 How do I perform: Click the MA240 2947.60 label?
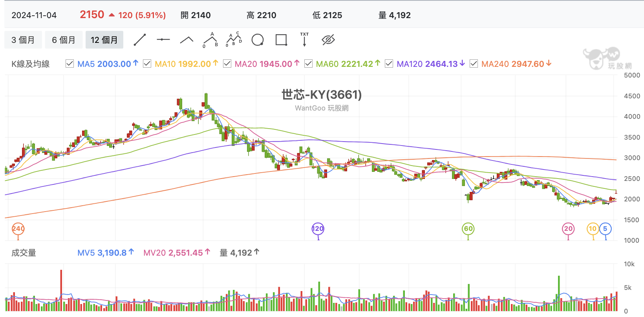[516, 64]
